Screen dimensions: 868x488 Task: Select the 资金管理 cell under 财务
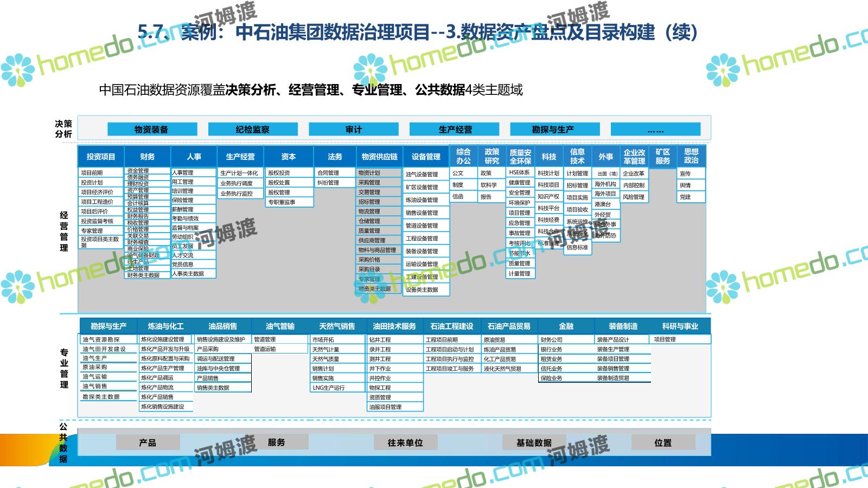pyautogui.click(x=148, y=171)
